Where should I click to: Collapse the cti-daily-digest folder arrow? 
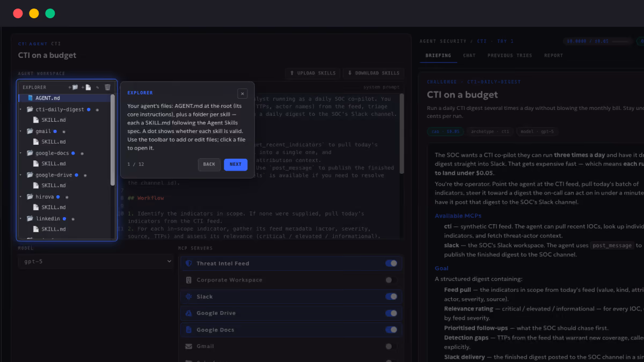pyautogui.click(x=21, y=109)
